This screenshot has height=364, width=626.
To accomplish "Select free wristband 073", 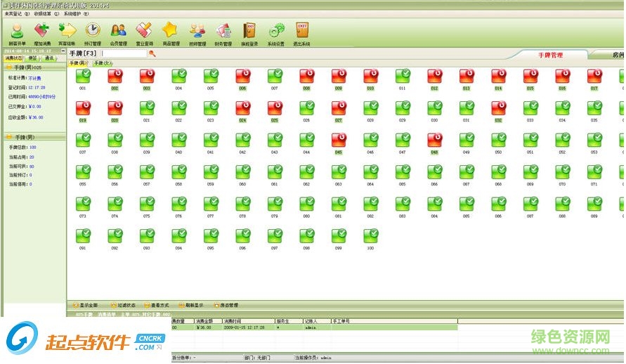I will point(83,204).
